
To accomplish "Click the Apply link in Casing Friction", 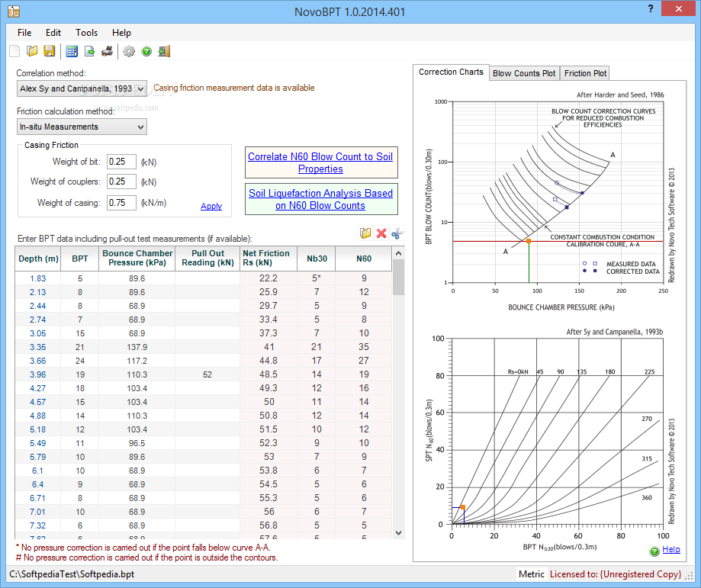I will point(211,206).
